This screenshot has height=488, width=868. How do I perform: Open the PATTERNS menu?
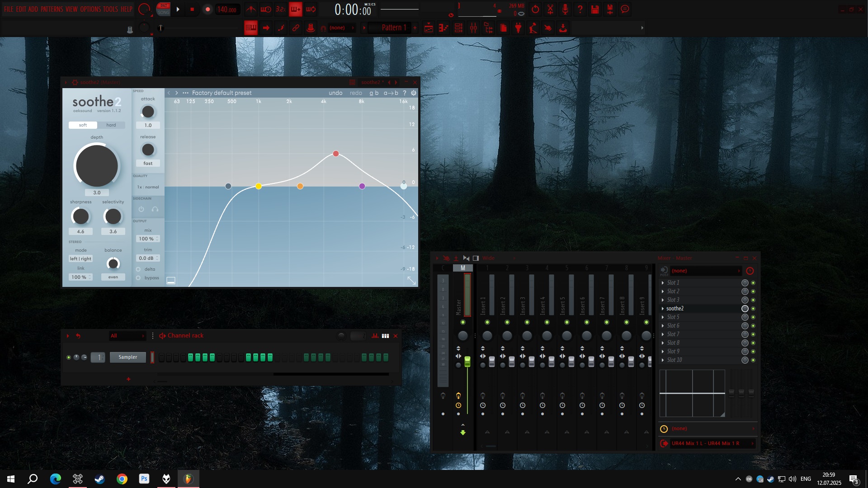[x=52, y=9]
